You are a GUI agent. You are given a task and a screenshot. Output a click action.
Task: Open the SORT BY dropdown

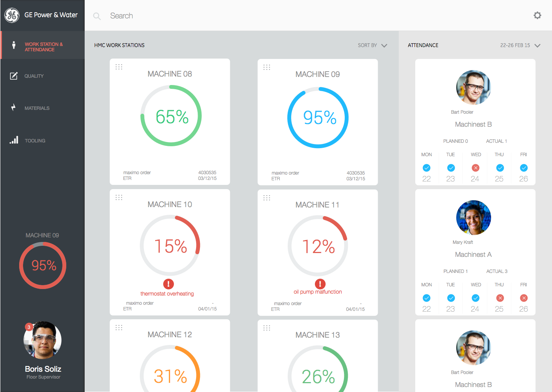pyautogui.click(x=373, y=46)
